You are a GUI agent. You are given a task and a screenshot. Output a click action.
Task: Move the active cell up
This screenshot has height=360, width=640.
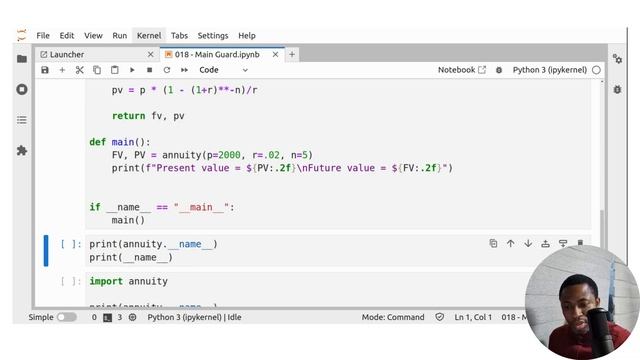pos(511,244)
